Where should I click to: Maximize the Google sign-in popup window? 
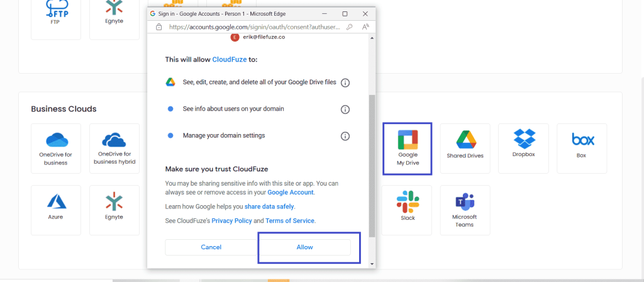[345, 14]
